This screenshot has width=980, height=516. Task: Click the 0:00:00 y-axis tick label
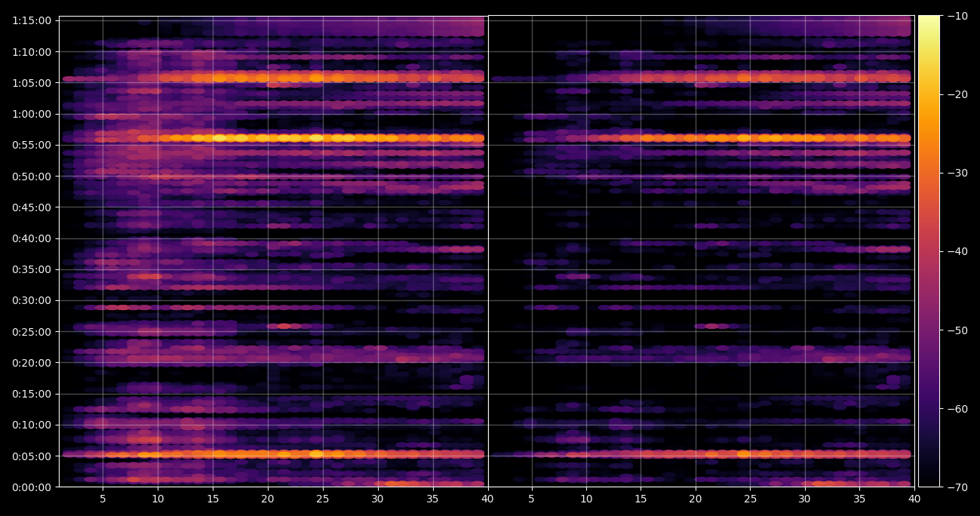coord(32,487)
